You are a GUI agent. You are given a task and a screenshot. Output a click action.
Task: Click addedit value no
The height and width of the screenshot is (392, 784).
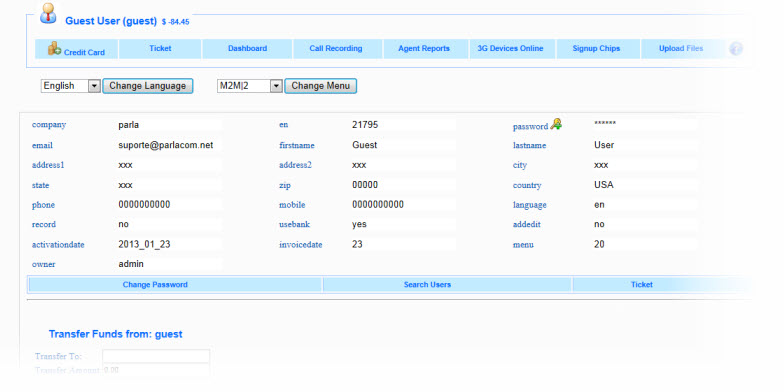[x=599, y=224]
